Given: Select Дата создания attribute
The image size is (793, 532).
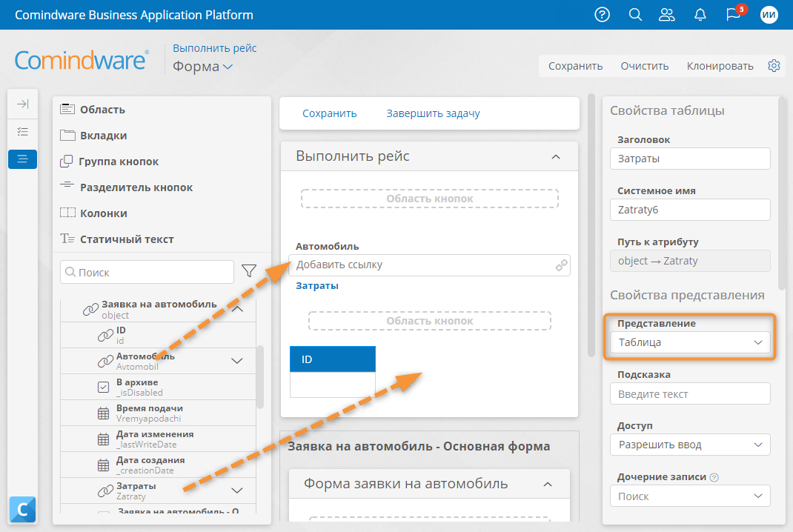Looking at the screenshot, I should point(158,465).
